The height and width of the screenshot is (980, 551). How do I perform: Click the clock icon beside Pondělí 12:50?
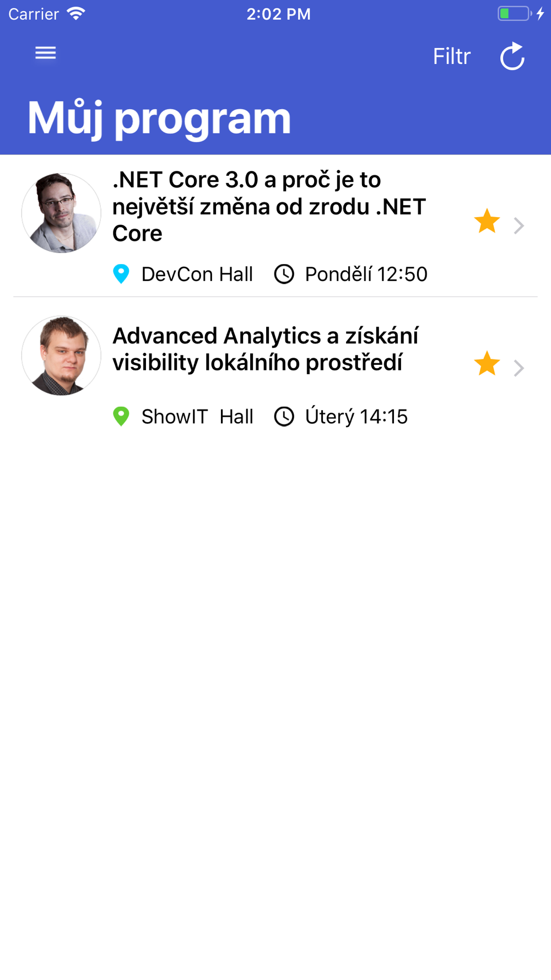point(284,274)
